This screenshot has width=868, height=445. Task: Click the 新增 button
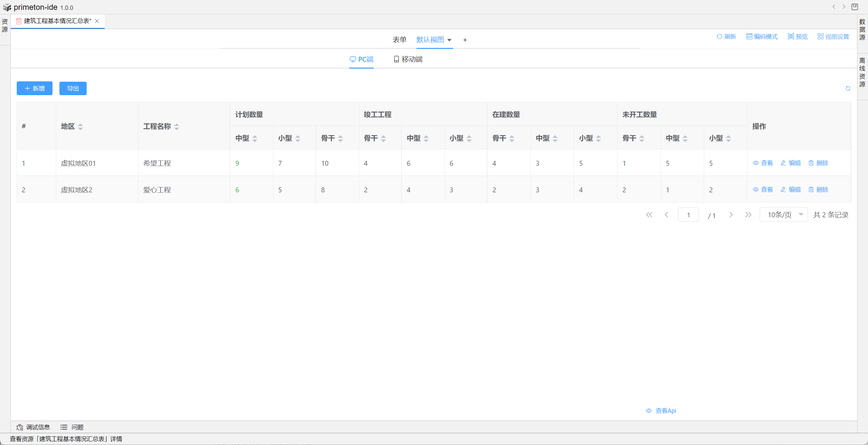35,88
